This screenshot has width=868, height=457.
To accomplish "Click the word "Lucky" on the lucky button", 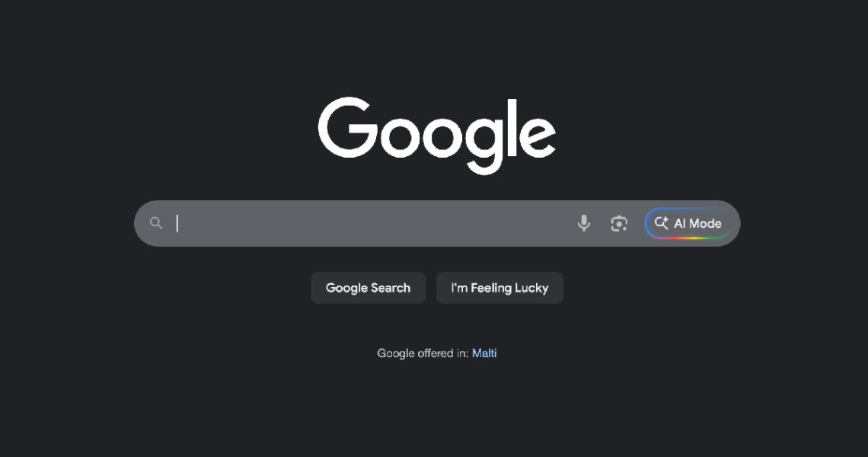I will 531,288.
